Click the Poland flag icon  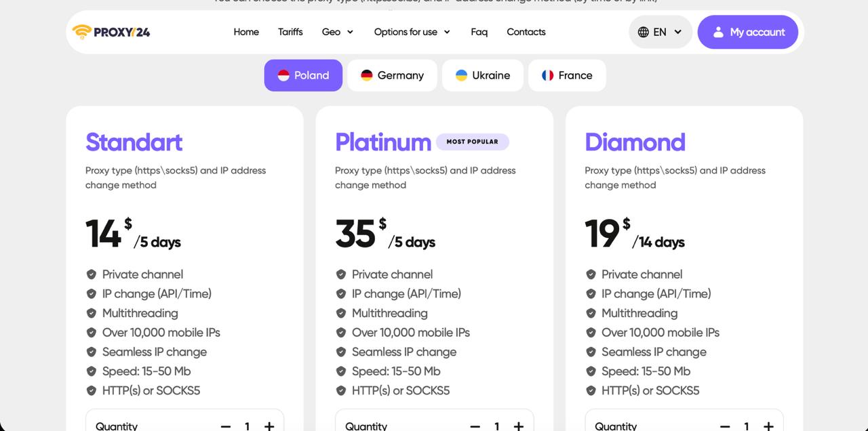coord(283,75)
